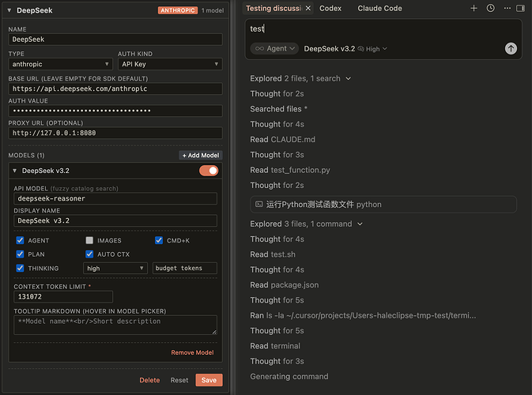Click the chat input containing test
Viewport: 532px width, 395px height.
click(x=383, y=28)
